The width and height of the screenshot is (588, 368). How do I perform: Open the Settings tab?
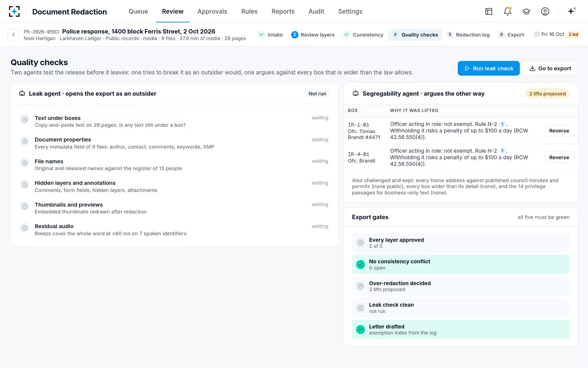(x=350, y=11)
